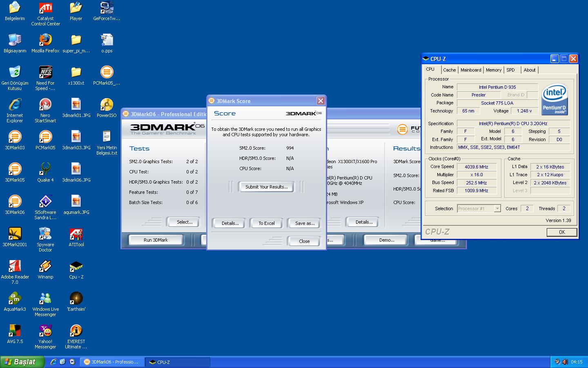Switch to the Cache tab in CPU-Z
Screen dimensions: 588x368
click(450, 70)
